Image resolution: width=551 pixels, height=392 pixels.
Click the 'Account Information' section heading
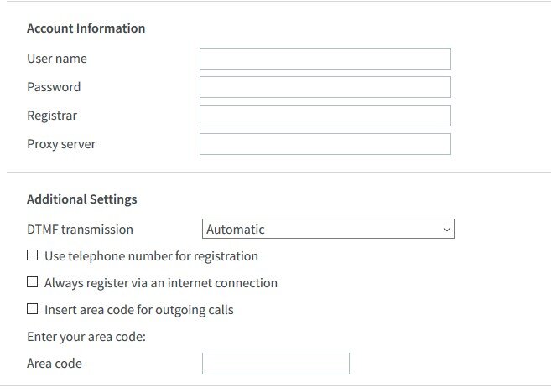(x=86, y=28)
